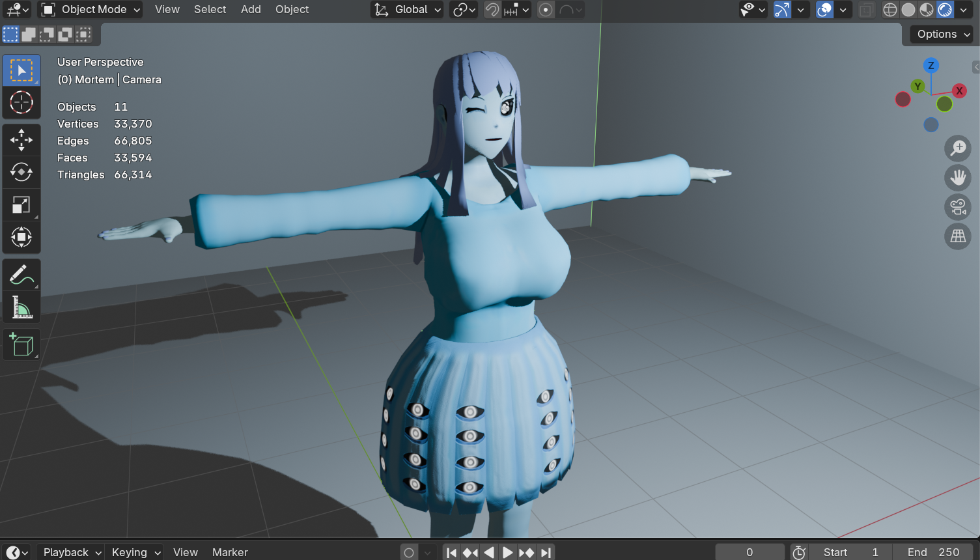
Task: Set selection mode to new selection
Action: coord(11,35)
